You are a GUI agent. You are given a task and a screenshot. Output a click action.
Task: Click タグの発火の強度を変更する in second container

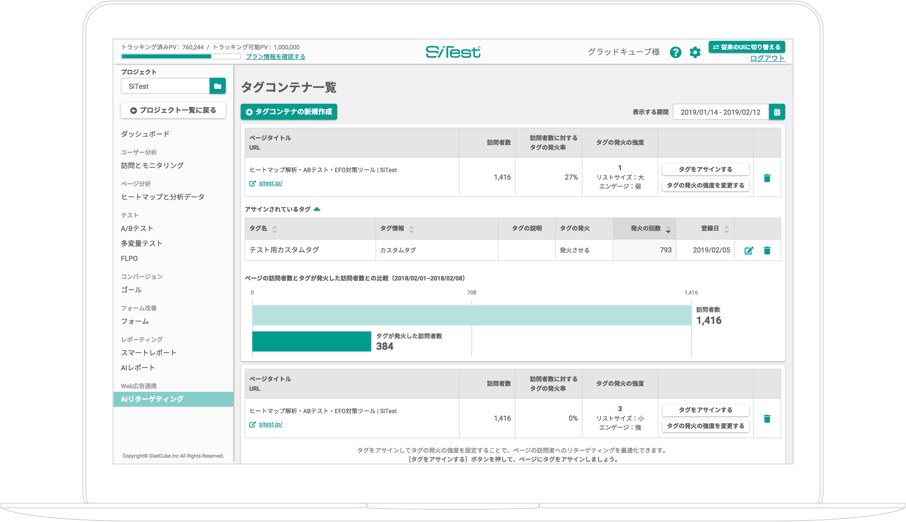pos(706,426)
